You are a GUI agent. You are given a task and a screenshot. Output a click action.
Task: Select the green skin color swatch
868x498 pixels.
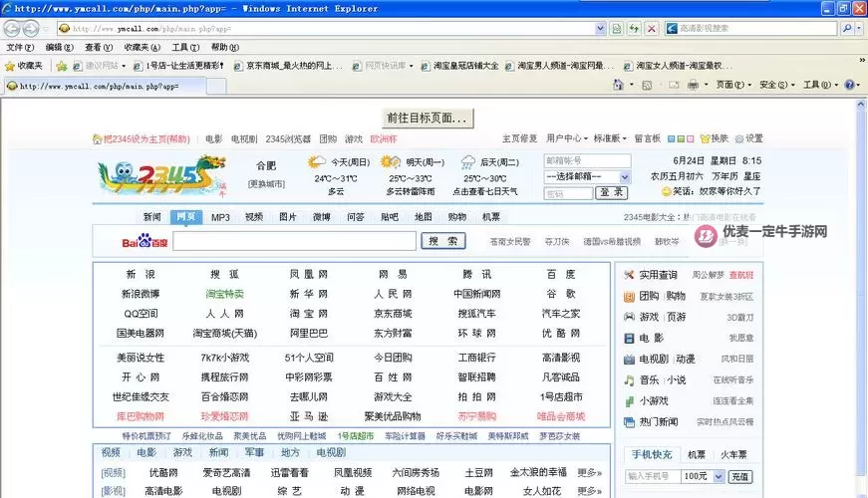pos(681,138)
